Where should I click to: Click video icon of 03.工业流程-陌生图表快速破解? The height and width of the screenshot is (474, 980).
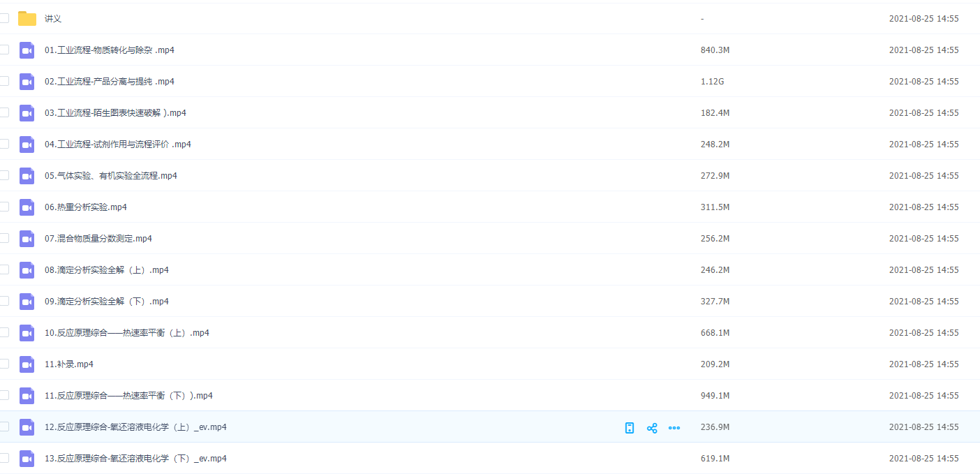27,113
